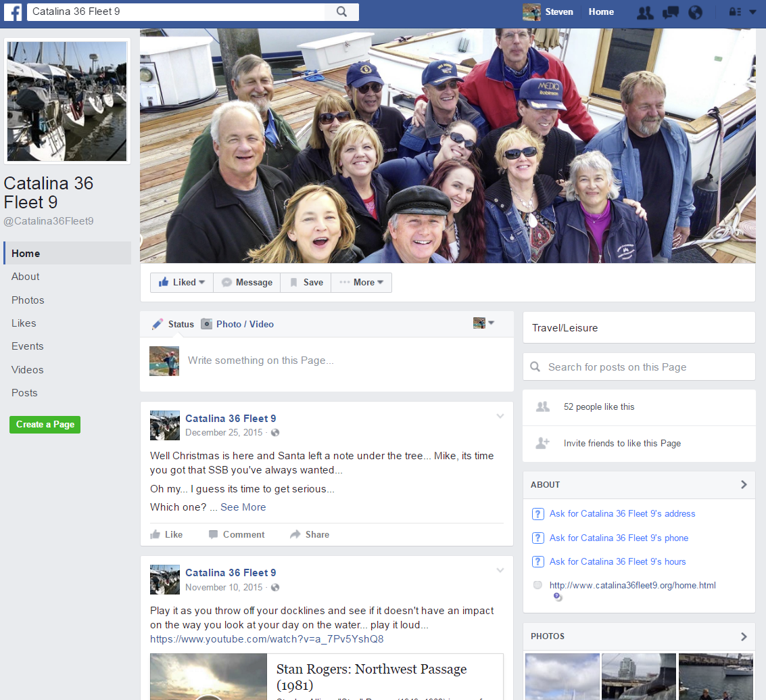Click public globe icon on November 10 post

coord(276,587)
